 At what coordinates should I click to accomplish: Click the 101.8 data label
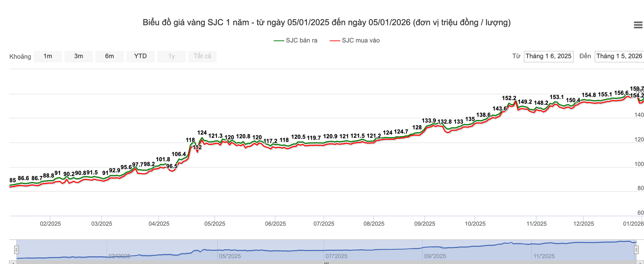point(163,159)
